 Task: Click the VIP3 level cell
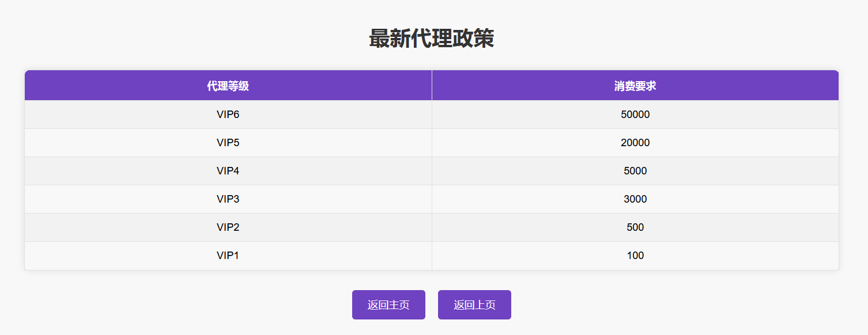228,199
